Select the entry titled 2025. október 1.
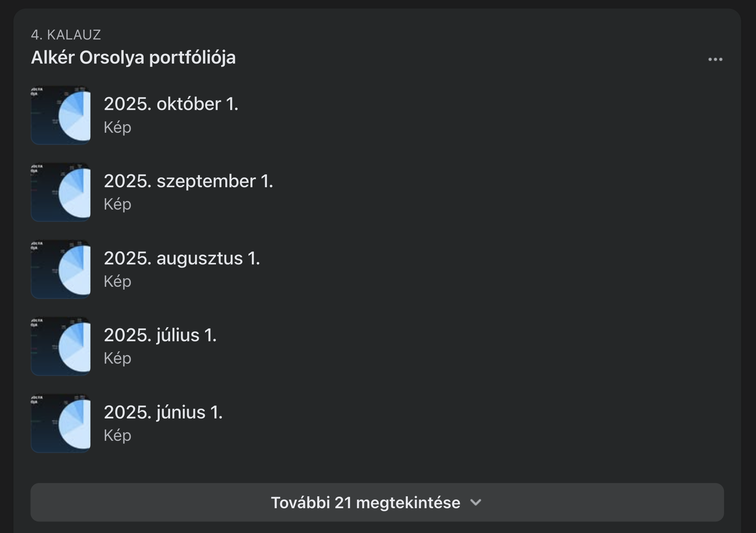 pos(172,104)
